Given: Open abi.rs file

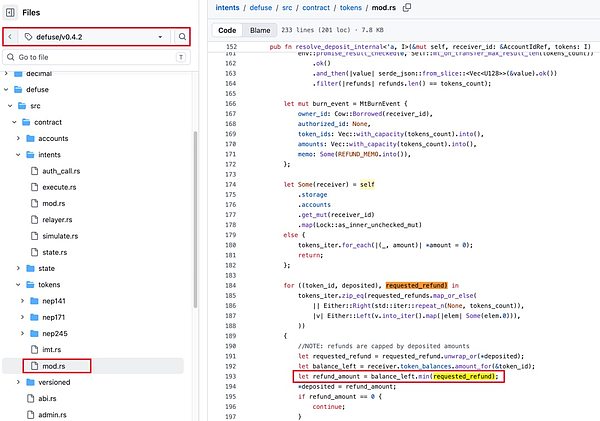Looking at the screenshot, I should 47,398.
